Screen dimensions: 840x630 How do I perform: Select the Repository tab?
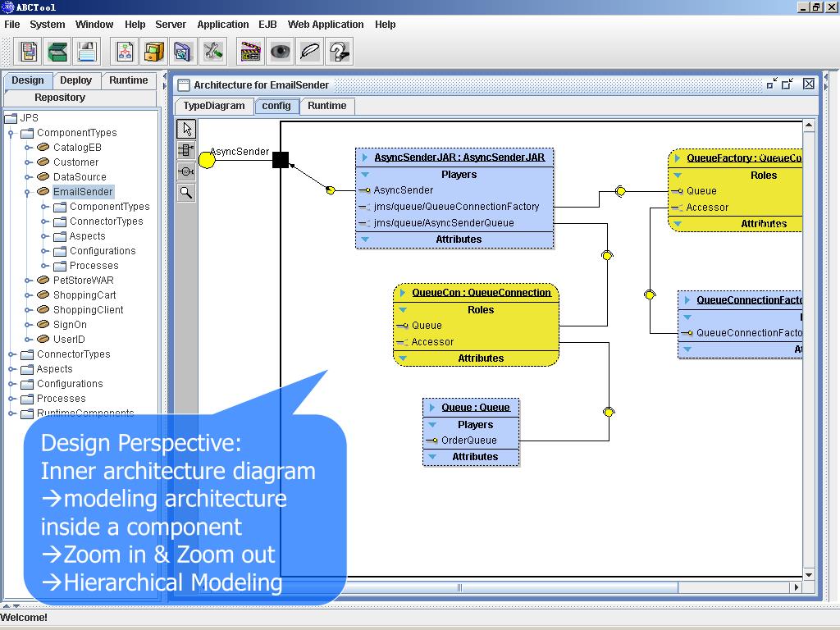59,98
